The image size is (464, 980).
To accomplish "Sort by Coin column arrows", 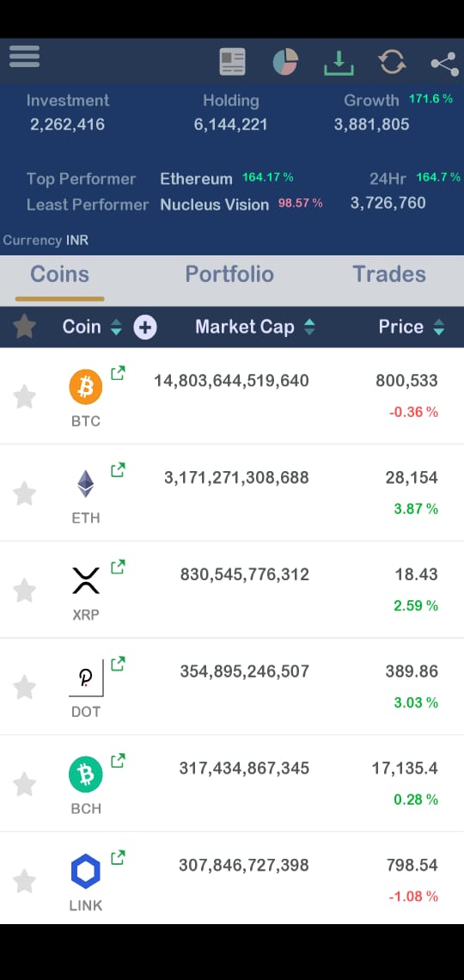I will click(115, 327).
